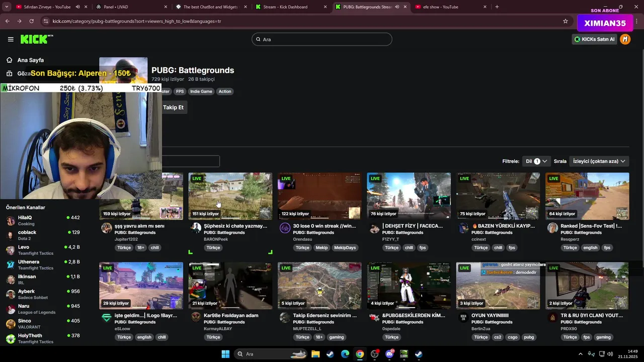
Task: Click the Ara search field
Action: [x=322, y=39]
